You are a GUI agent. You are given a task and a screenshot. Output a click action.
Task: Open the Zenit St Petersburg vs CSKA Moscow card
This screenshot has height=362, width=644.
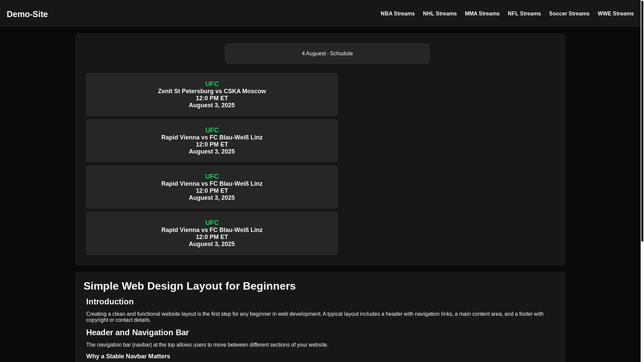[x=212, y=95]
